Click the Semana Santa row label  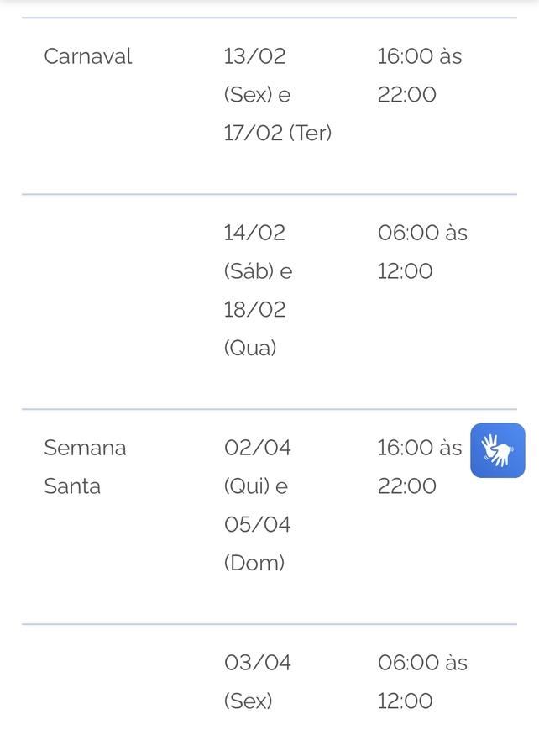click(85, 466)
